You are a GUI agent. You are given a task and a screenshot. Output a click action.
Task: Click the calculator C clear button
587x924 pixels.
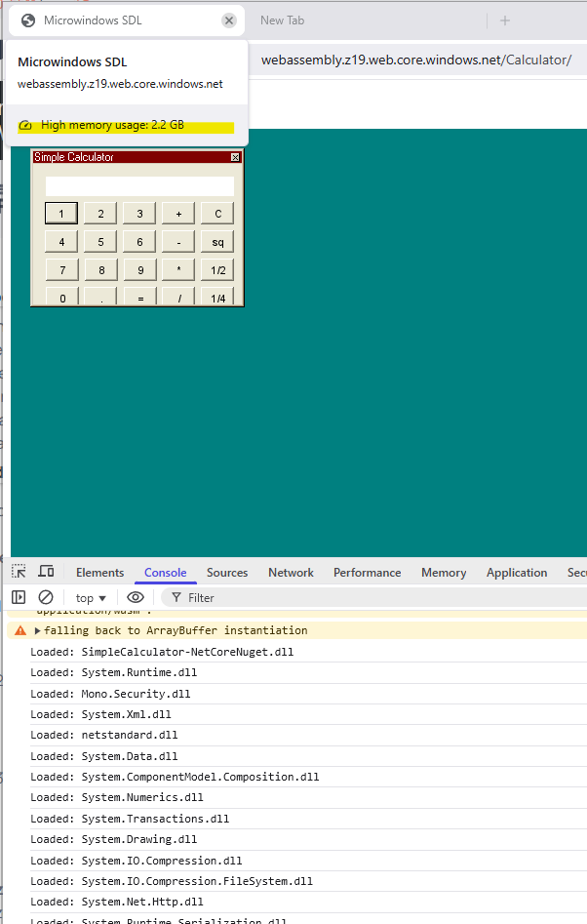coord(217,214)
